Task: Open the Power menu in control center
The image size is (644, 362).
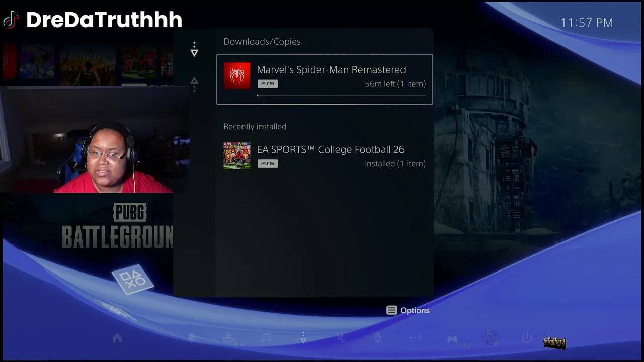Action: tap(527, 338)
